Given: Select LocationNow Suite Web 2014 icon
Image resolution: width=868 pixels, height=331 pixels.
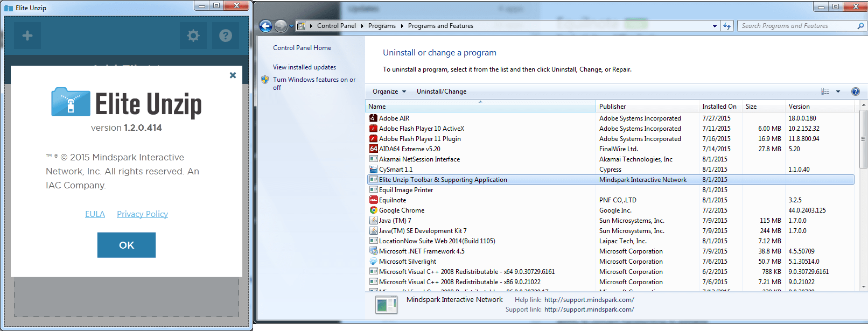Looking at the screenshot, I should [x=373, y=241].
